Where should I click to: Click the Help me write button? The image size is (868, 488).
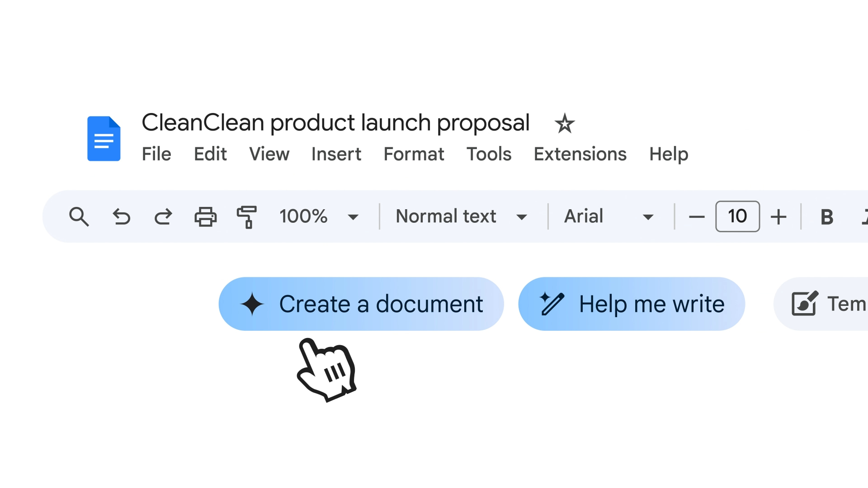(x=632, y=304)
